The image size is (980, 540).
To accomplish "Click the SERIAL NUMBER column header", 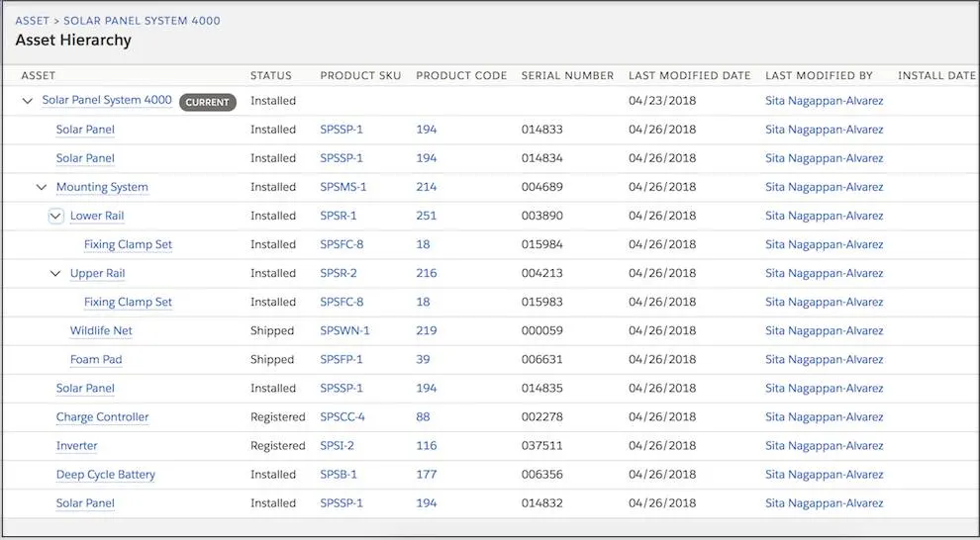I will (567, 75).
